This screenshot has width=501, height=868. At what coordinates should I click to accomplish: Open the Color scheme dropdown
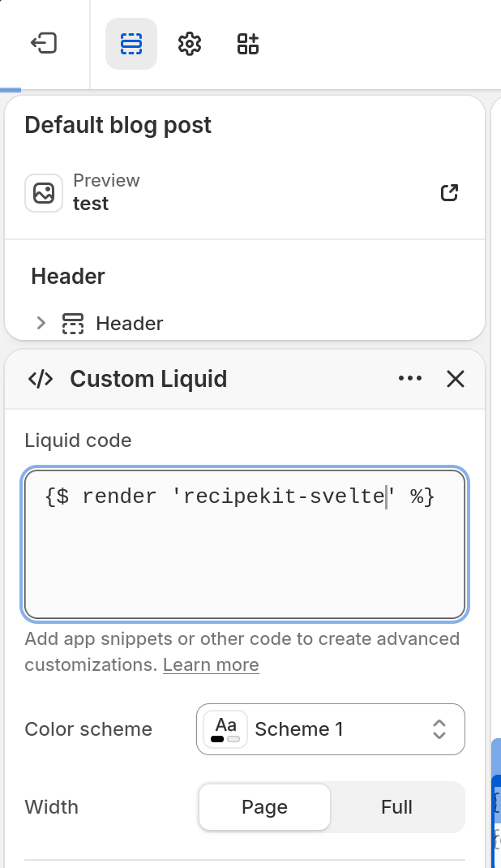point(331,729)
